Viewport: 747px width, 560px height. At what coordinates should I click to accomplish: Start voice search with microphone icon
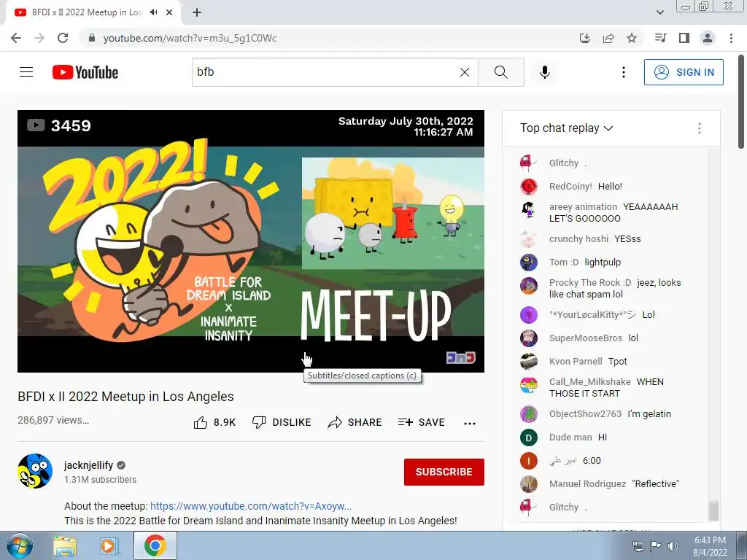(x=544, y=72)
